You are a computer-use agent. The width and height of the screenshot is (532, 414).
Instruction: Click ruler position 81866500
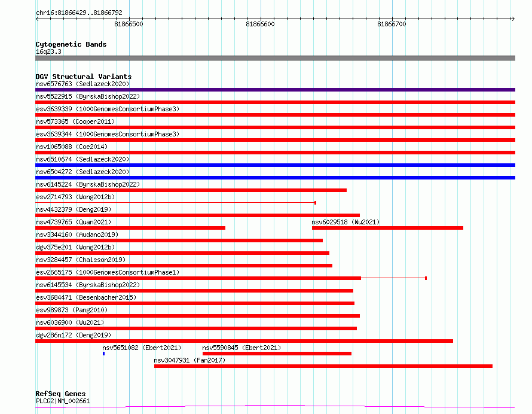[129, 24]
